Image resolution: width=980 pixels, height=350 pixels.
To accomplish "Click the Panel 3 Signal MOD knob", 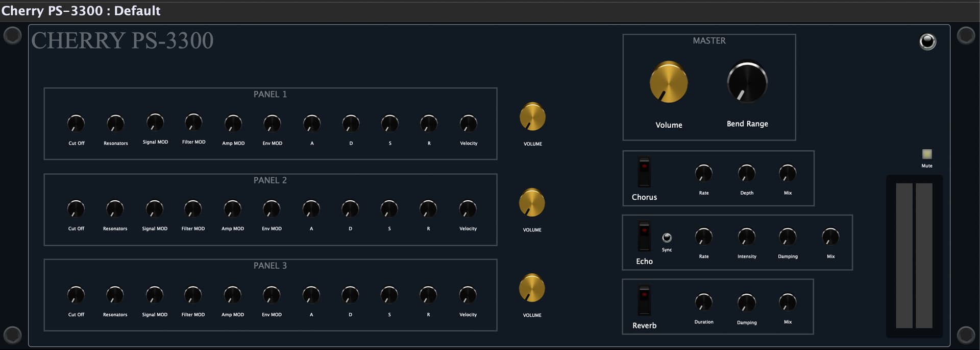I will [155, 294].
